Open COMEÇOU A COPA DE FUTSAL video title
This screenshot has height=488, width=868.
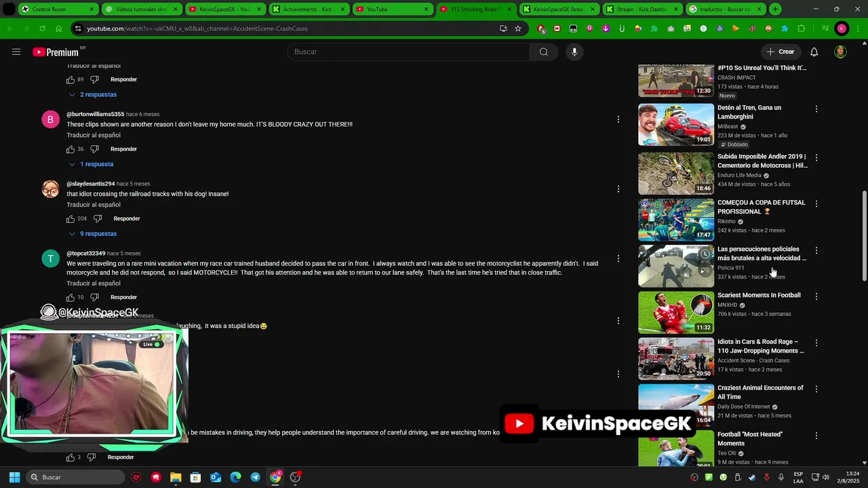click(x=762, y=207)
